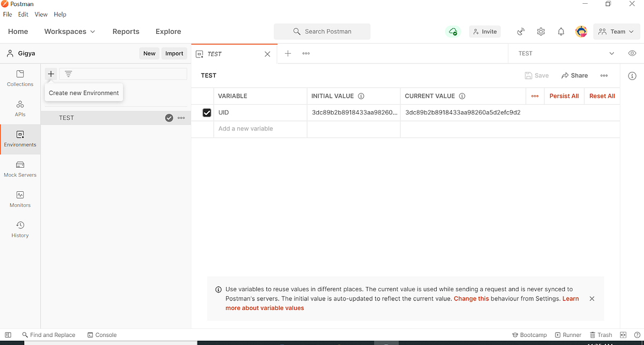Click Initial Value info icon

pyautogui.click(x=361, y=96)
